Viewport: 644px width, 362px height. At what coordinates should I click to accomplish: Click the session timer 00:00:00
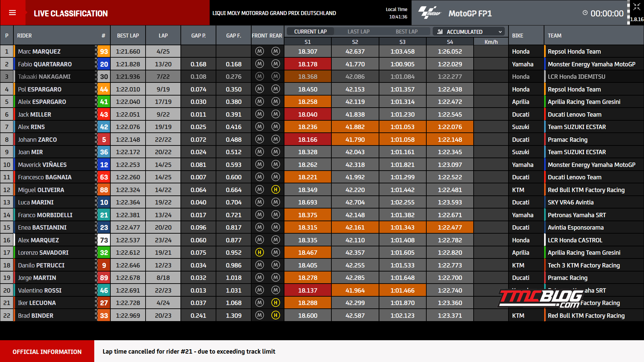coord(607,13)
